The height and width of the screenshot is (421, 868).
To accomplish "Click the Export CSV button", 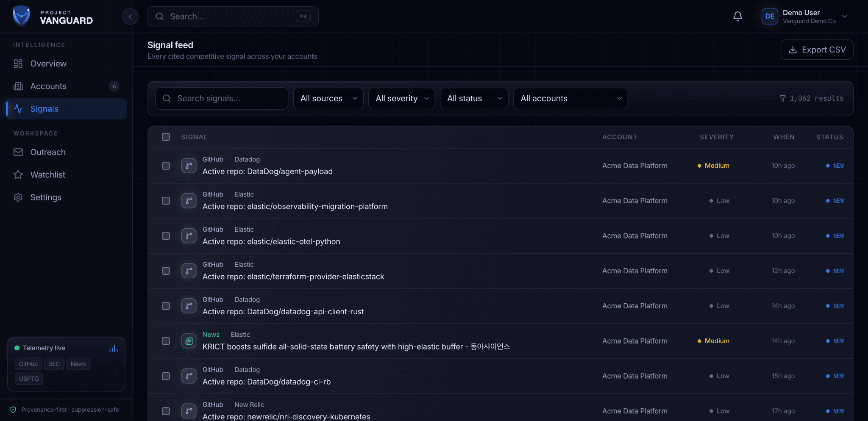I will (817, 50).
